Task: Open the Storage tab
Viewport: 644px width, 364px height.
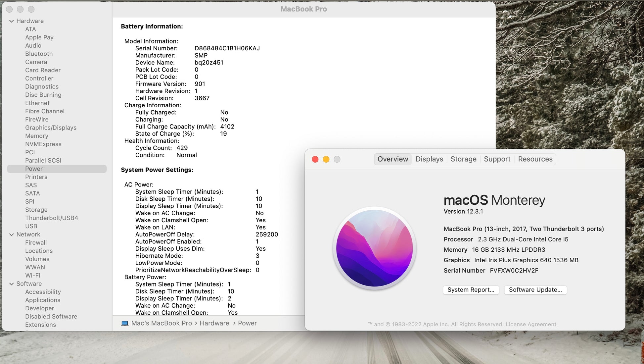Action: tap(463, 159)
